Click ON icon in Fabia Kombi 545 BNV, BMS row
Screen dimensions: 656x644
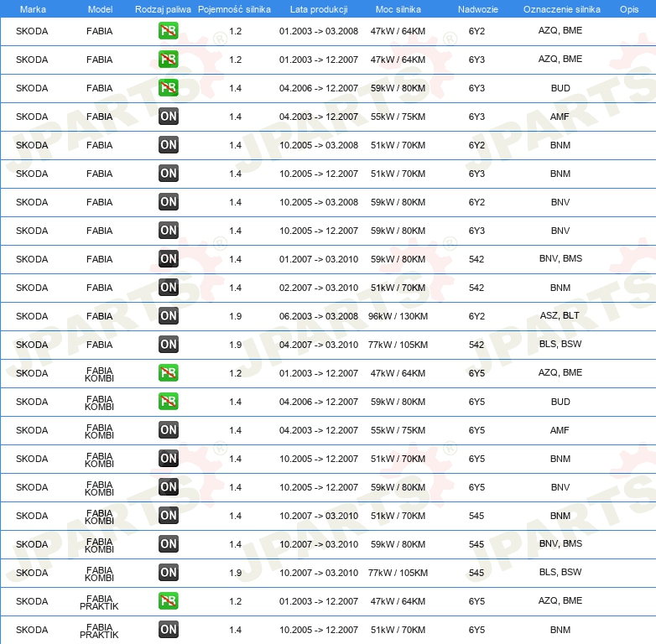168,543
